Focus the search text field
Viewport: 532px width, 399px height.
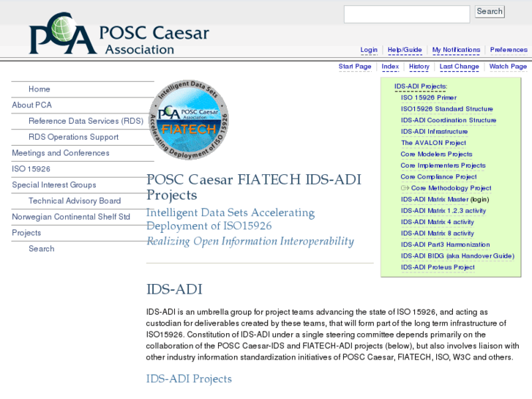(x=407, y=14)
